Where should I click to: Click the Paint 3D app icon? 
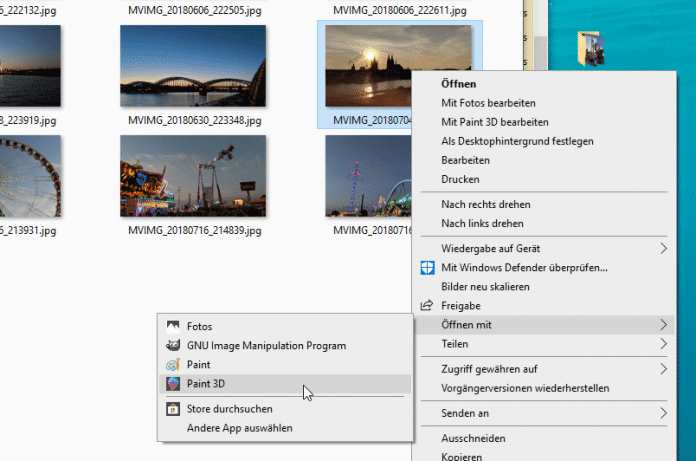173,384
